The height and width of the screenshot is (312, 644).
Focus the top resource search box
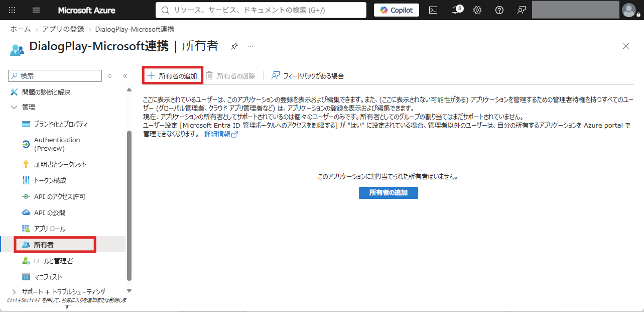(x=261, y=10)
